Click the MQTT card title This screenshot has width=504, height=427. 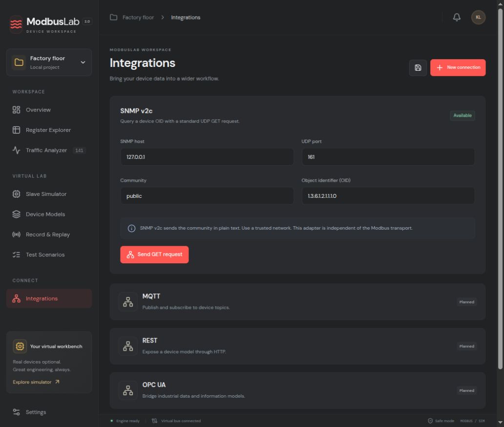(x=151, y=296)
